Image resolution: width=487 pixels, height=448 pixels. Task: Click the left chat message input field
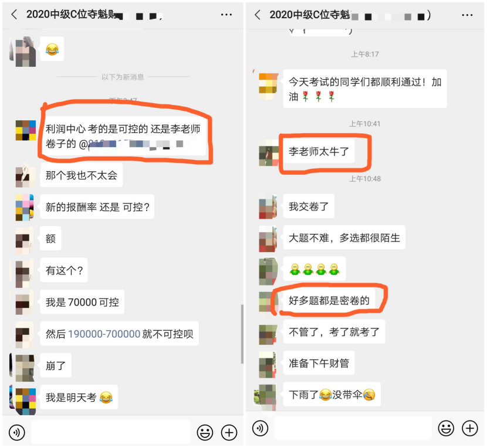pos(111,432)
